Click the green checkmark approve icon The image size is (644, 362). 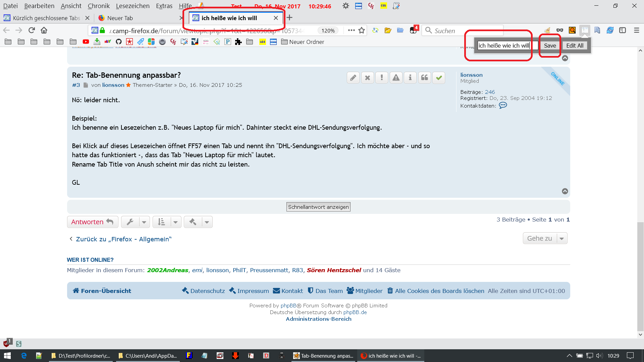click(x=439, y=78)
